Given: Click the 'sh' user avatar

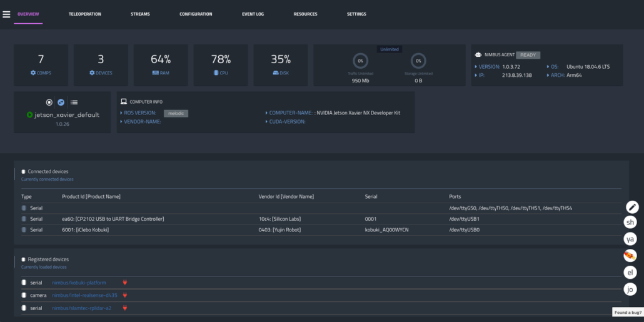Looking at the screenshot, I should (631, 223).
